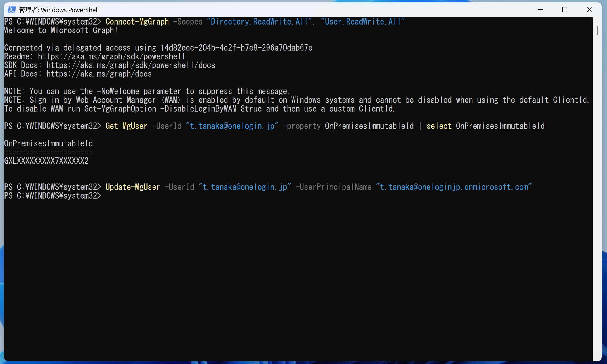Click the client ID 14d82eec-204b-4c2f-b7e8-296a70dab67e

point(236,48)
